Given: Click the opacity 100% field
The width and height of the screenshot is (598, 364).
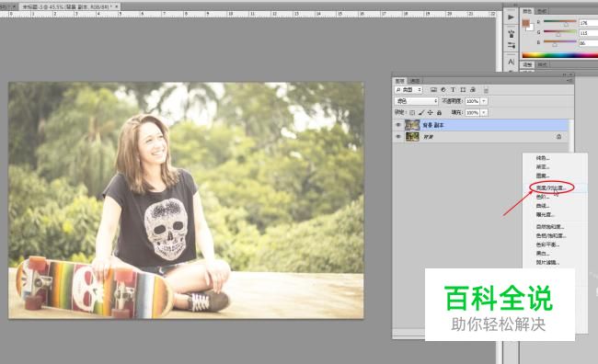Looking at the screenshot, I should pos(472,101).
